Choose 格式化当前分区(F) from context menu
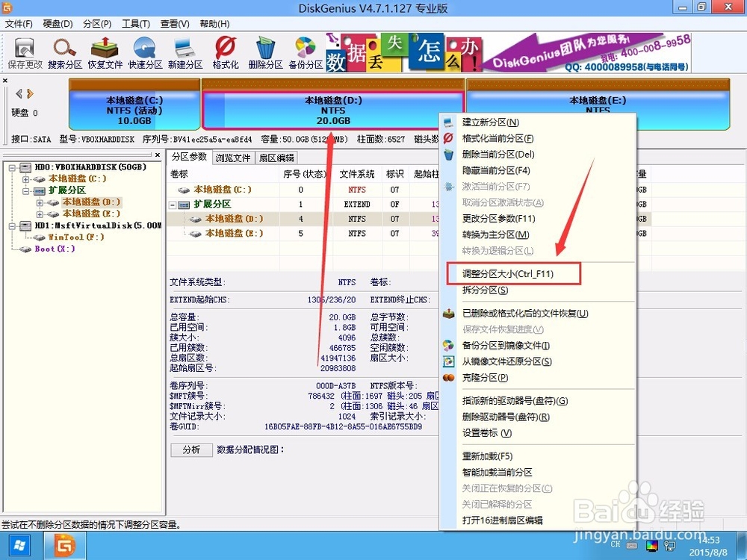This screenshot has width=747, height=560. coord(537,139)
